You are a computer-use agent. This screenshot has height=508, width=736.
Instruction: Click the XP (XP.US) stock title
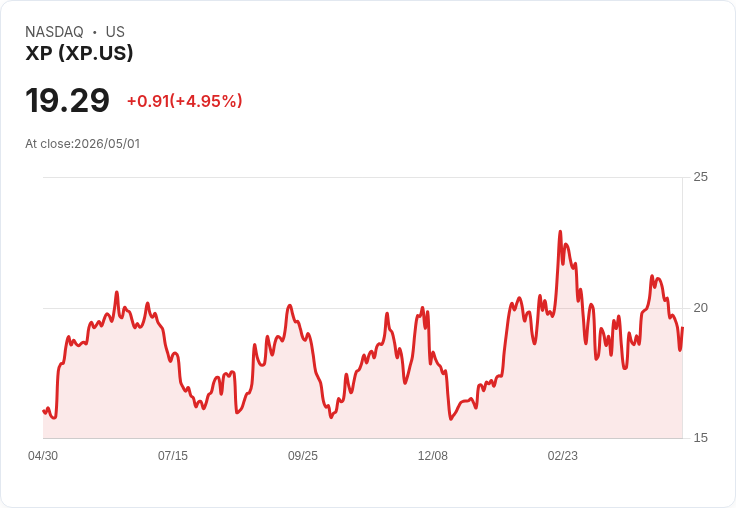tap(79, 53)
